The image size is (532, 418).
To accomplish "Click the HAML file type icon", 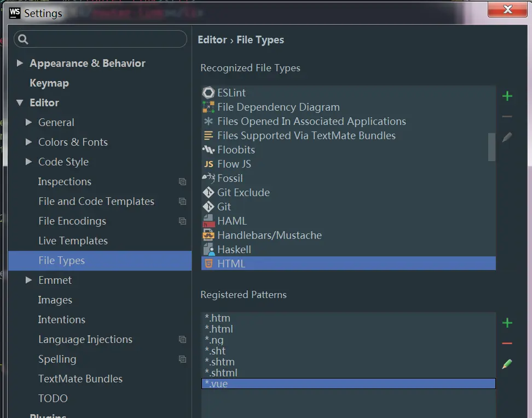I will pos(209,221).
